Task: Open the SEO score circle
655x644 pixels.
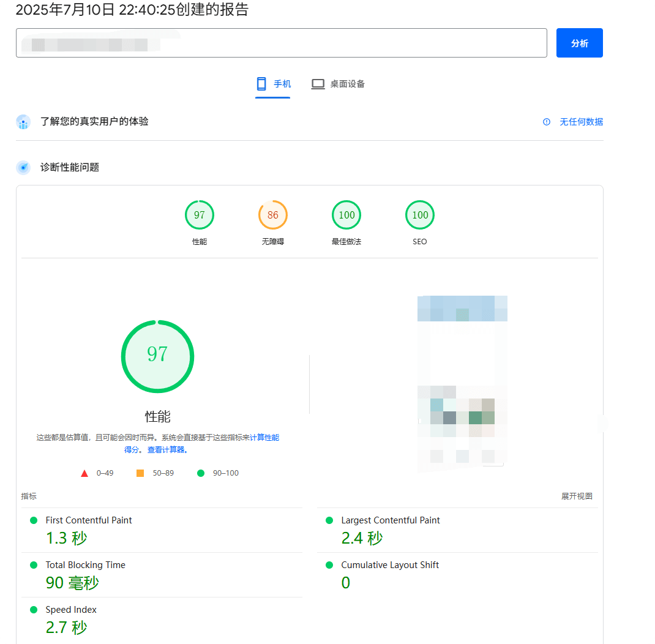Action: [x=419, y=215]
